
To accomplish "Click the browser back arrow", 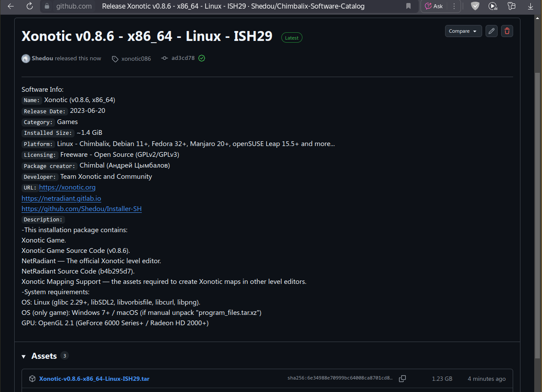I will pyautogui.click(x=11, y=6).
